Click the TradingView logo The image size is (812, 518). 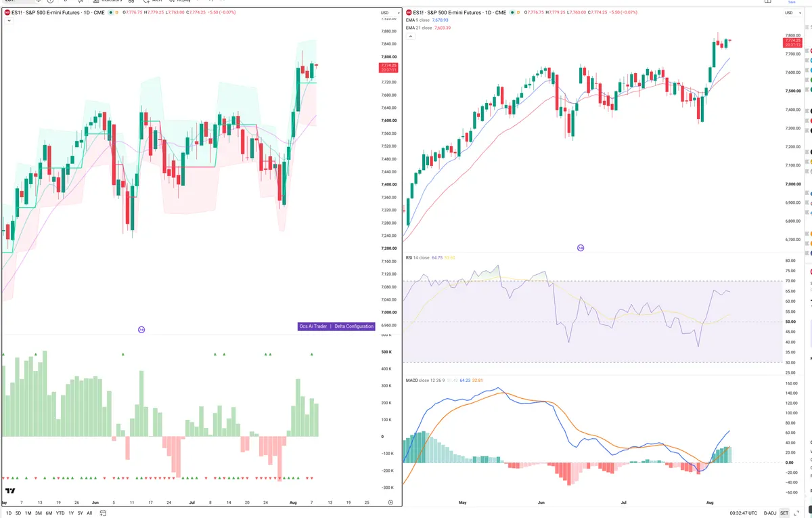click(x=10, y=491)
